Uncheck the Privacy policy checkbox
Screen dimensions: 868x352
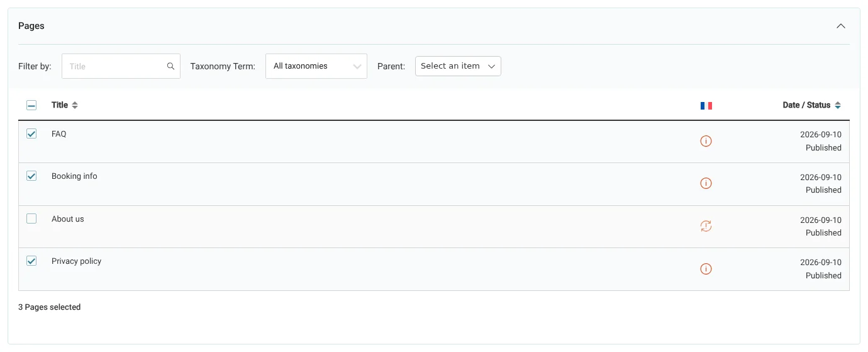31,261
